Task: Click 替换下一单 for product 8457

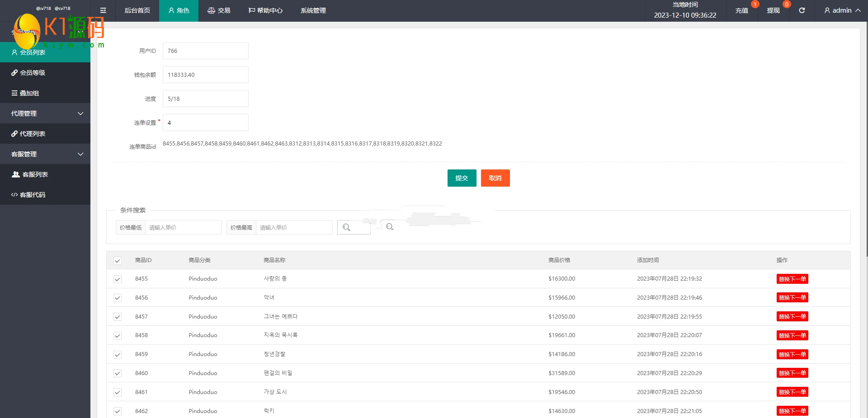Action: coord(792,317)
